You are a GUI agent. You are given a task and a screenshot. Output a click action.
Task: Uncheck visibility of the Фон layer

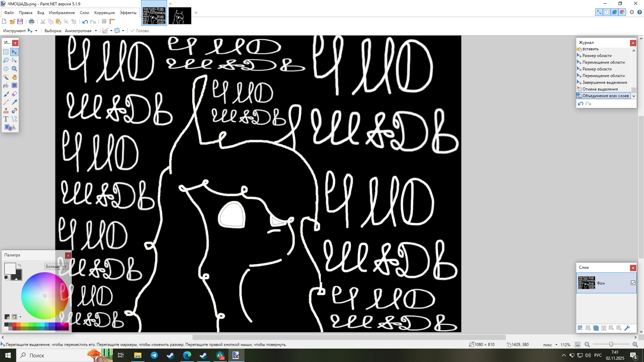[633, 283]
